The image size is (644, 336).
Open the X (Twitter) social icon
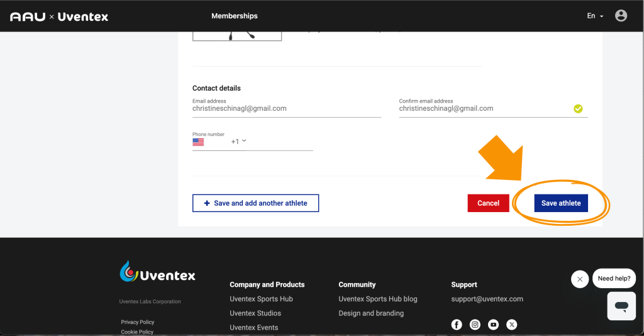click(512, 325)
